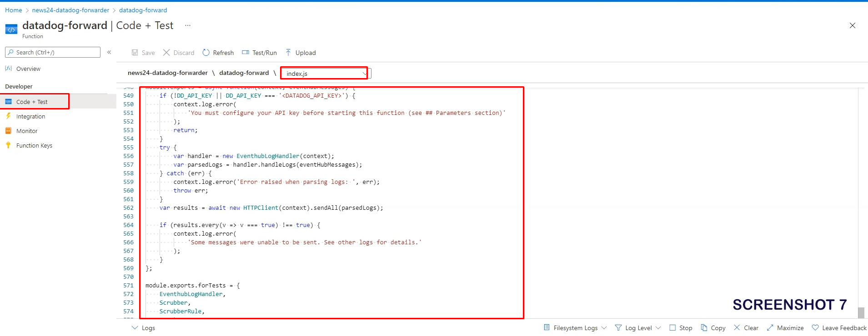868x336 pixels.
Task: Click the Discard changes icon
Action: tap(166, 53)
